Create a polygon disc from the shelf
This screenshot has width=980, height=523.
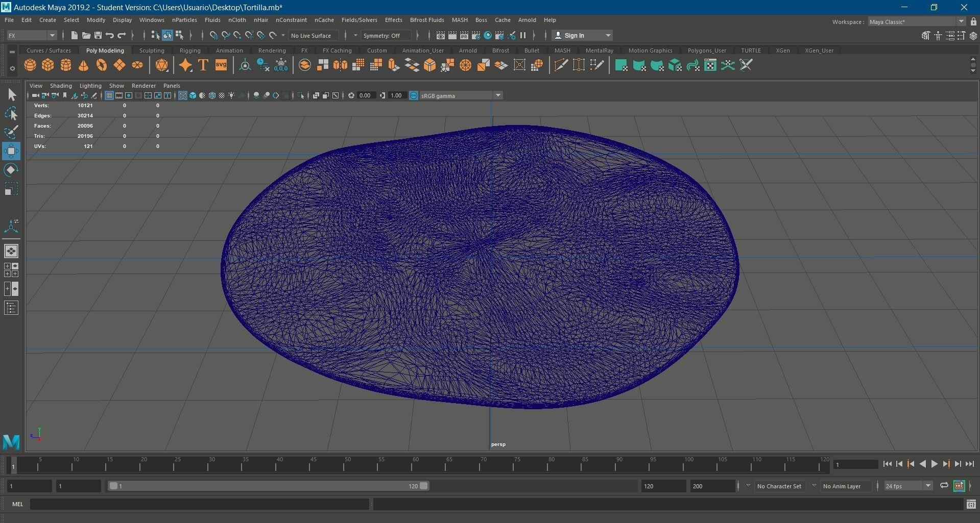tap(137, 65)
